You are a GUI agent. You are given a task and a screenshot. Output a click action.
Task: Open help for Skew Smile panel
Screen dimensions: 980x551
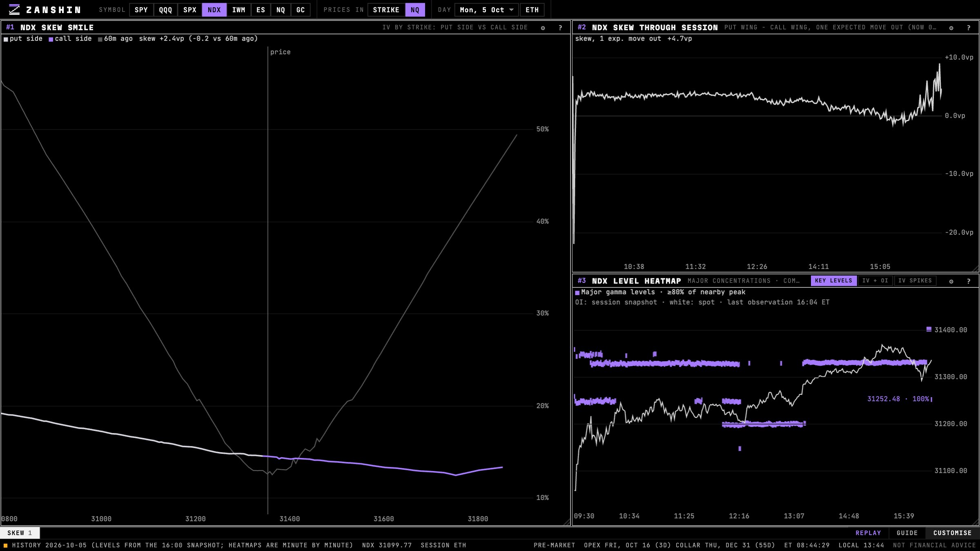560,28
